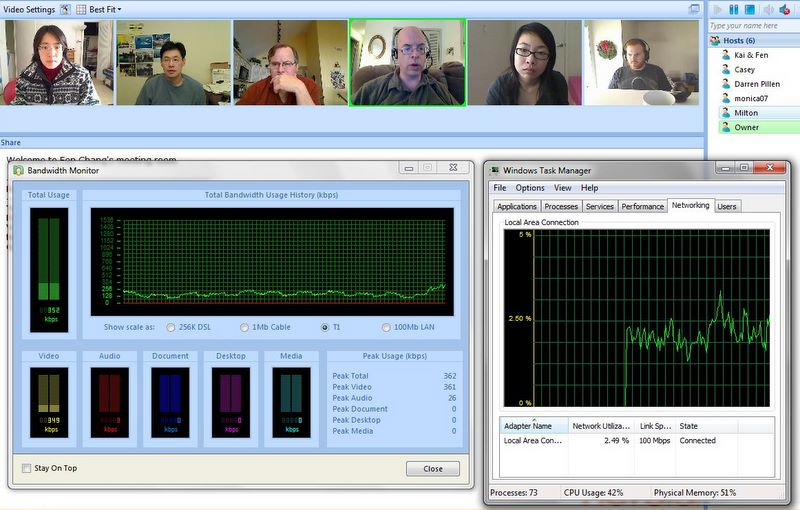800x510 pixels.
Task: Open the Best Fit dropdown
Action: tap(106, 10)
